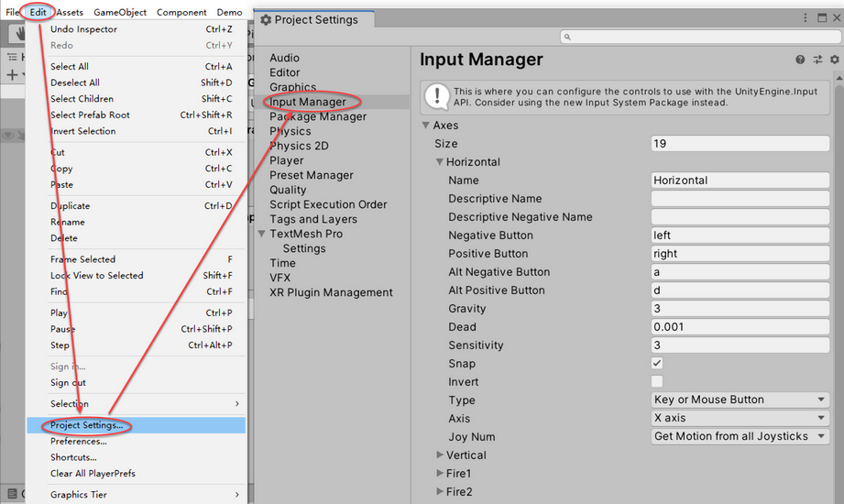Select XR Plugin Management category

[331, 292]
